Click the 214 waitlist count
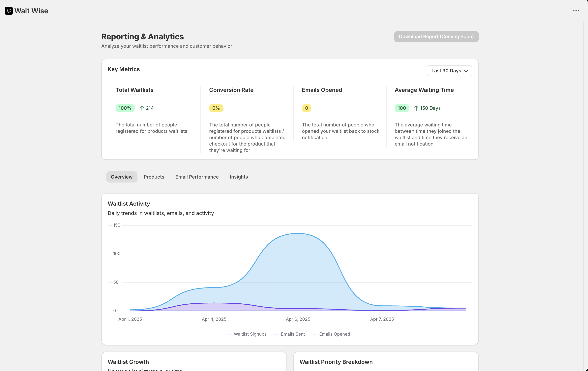This screenshot has width=588, height=371. pos(150,108)
